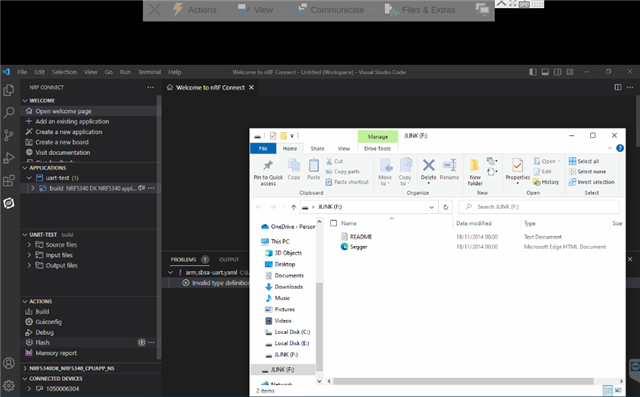Viewport: 640px width, 397px height.
Task: Click Copy path in the ribbon
Action: coord(342,171)
